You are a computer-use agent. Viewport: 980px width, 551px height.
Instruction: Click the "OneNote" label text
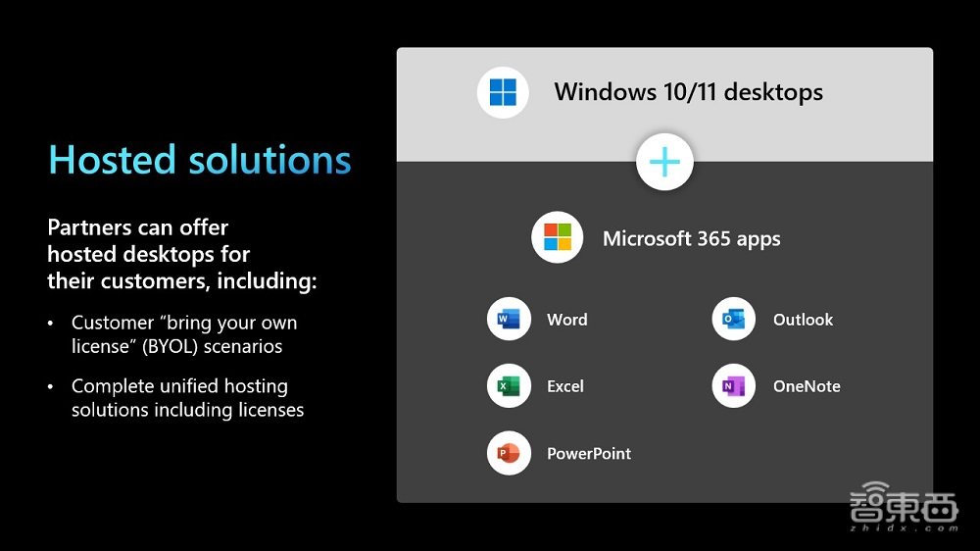click(807, 386)
